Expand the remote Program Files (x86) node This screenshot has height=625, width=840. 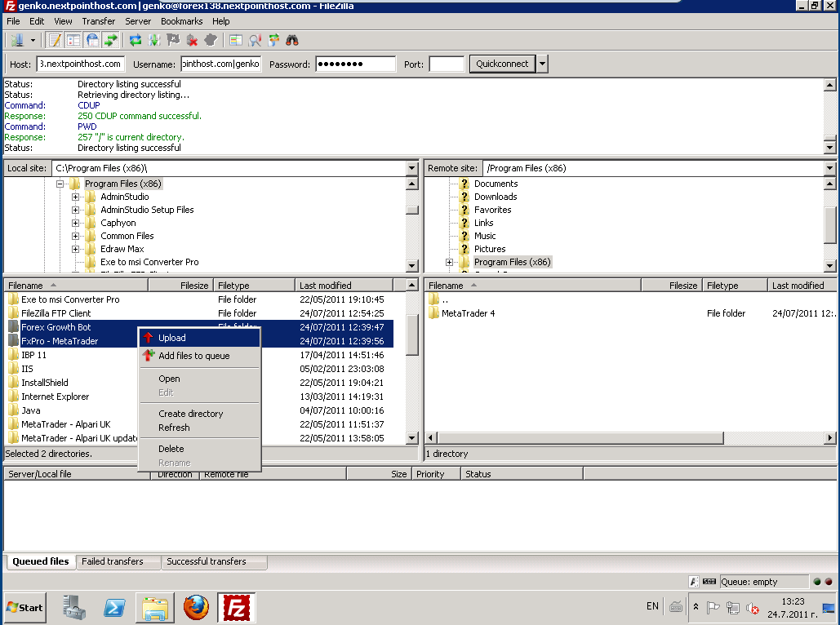450,263
